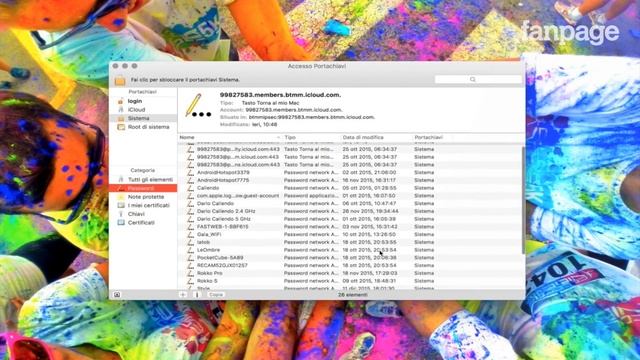Click date 16 nov 2015, 16:31:17
Image resolution: width=640 pixels, height=360 pixels.
[x=369, y=180]
